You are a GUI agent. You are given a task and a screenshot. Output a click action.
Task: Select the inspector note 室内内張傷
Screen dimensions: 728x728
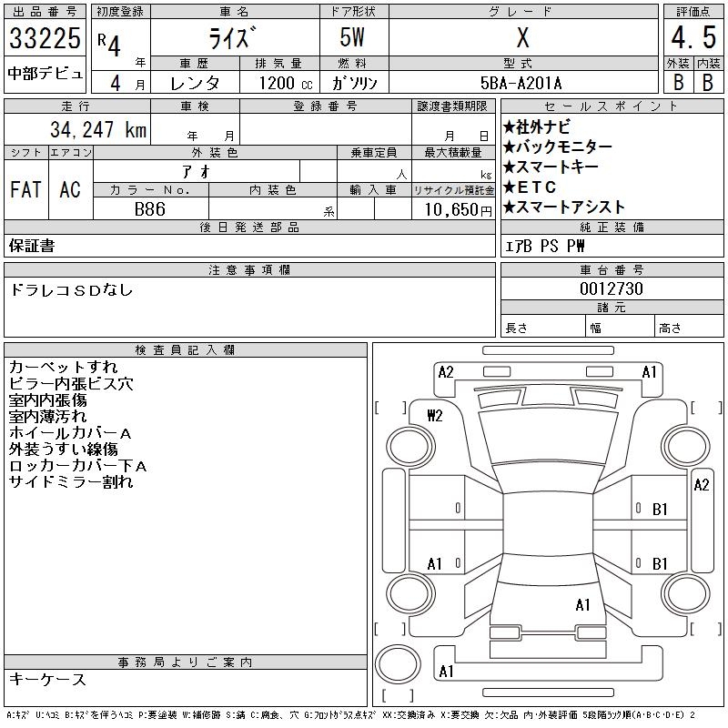click(48, 400)
